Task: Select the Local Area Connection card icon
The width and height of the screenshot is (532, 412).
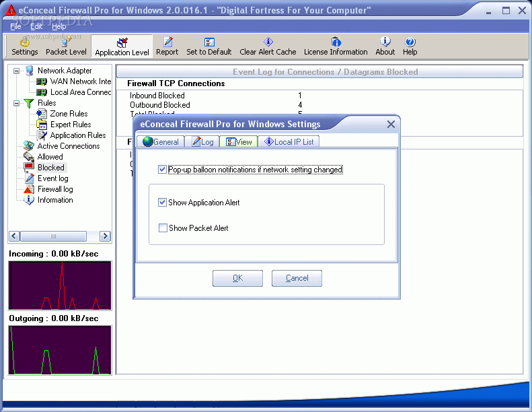Action: [x=42, y=92]
